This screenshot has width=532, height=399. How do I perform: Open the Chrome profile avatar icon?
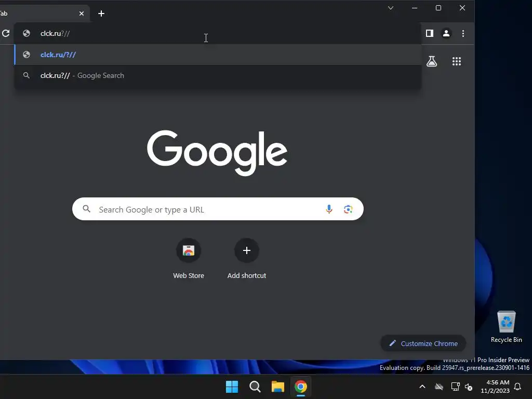point(446,33)
